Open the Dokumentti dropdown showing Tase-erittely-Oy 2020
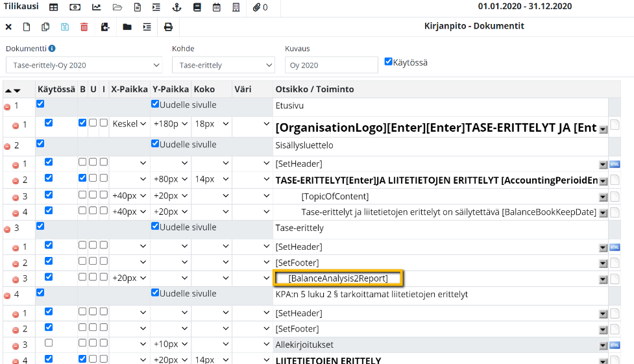Image resolution: width=634 pixels, height=364 pixels. 84,65
